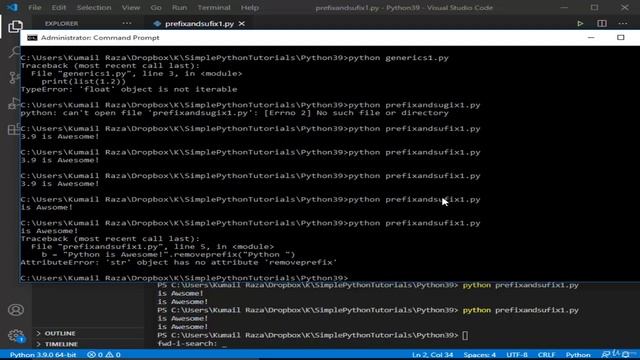
Task: Open the Selection menu
Action: tap(94, 7)
